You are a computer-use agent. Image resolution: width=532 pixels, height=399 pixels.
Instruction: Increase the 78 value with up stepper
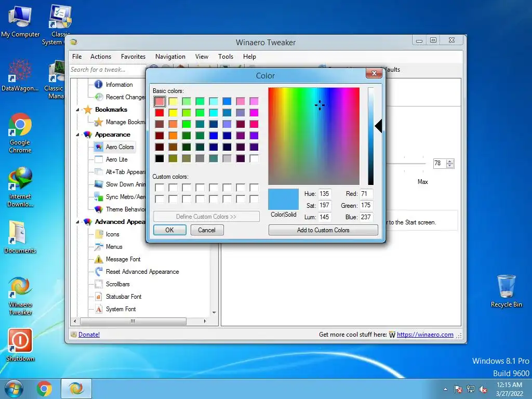click(450, 162)
